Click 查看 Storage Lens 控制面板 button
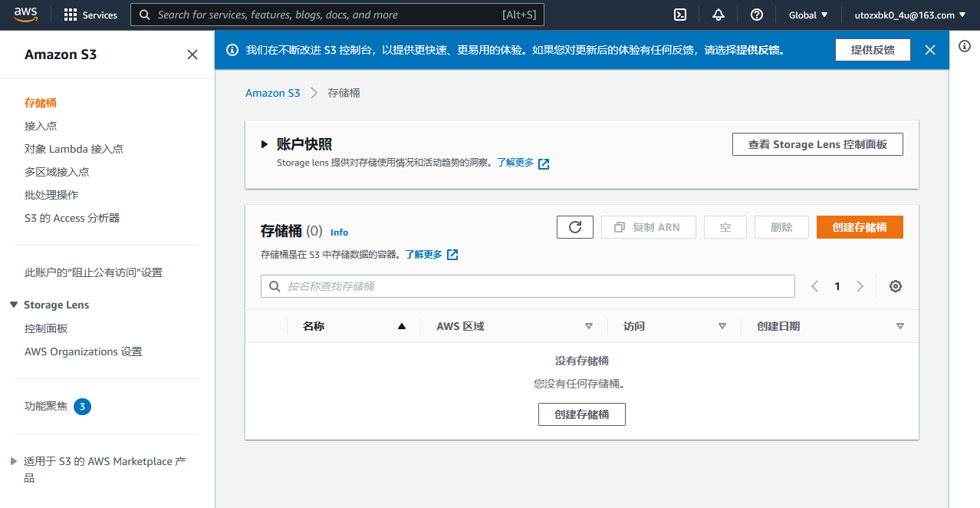980x508 pixels. pos(817,144)
